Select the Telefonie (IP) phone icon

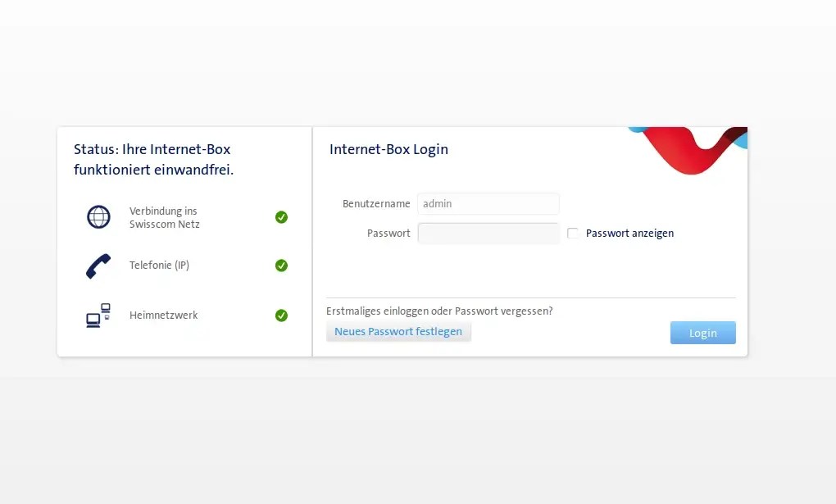click(x=99, y=265)
